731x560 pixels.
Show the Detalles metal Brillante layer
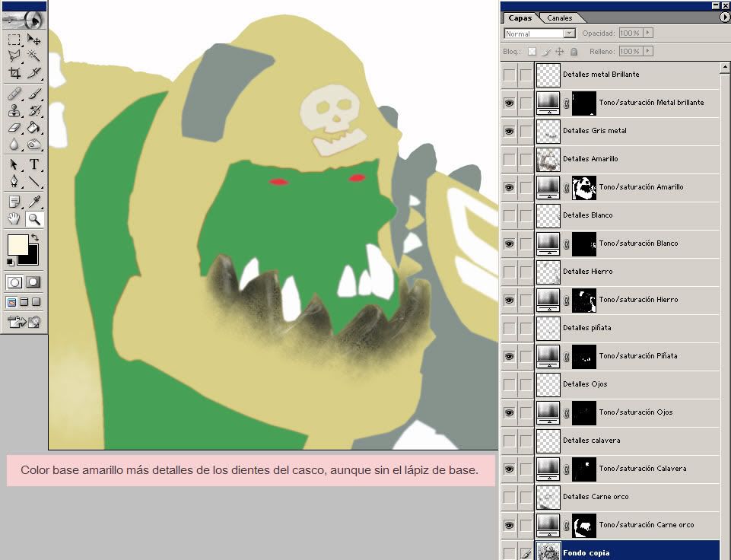tap(510, 75)
